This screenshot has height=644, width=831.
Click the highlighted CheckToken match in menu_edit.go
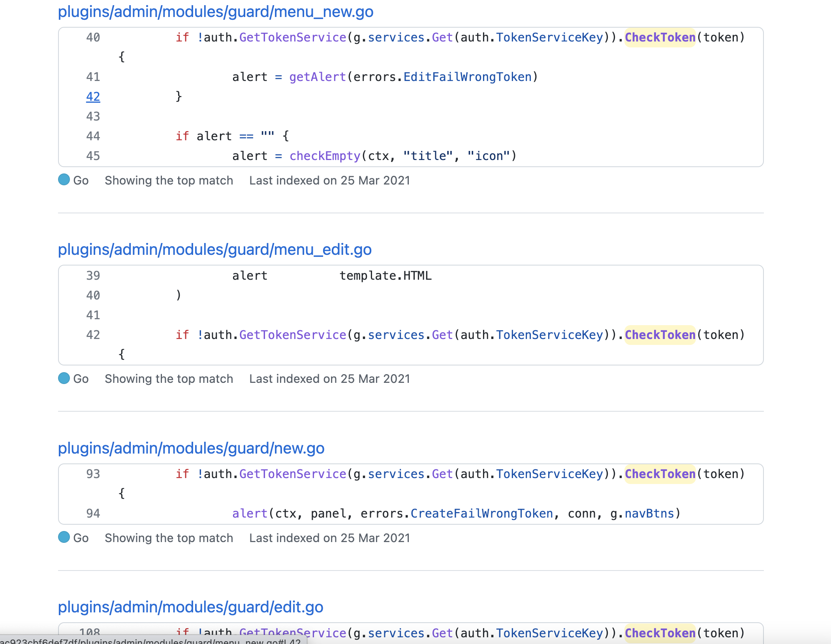(660, 335)
